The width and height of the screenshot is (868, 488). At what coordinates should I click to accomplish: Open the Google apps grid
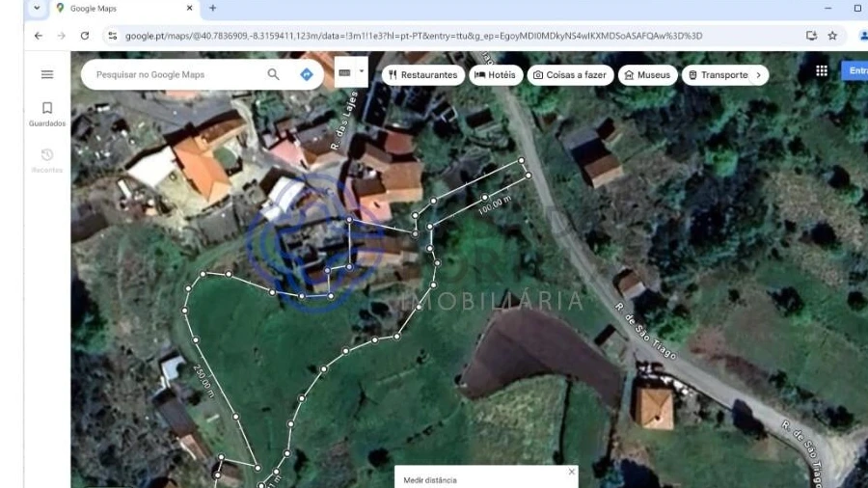click(x=822, y=70)
